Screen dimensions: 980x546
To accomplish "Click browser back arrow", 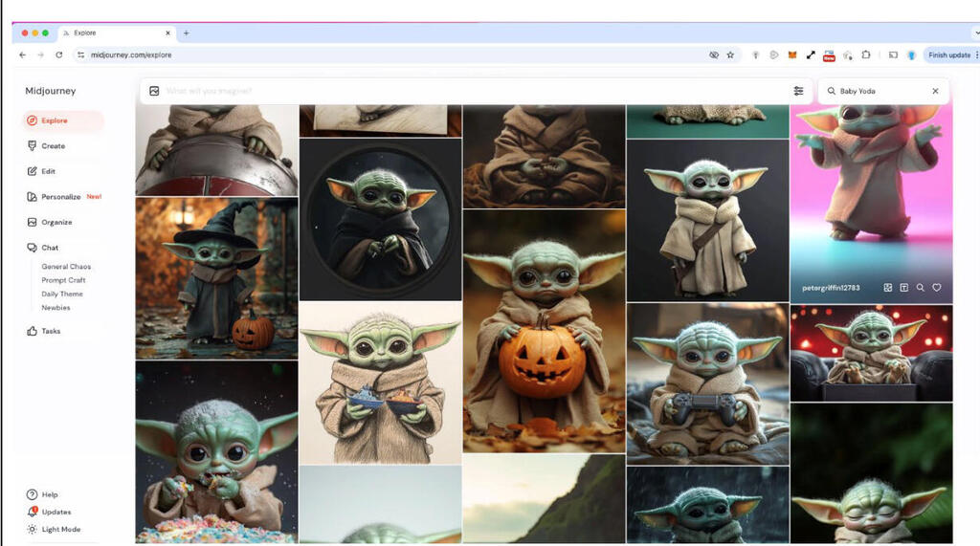I will tap(23, 55).
